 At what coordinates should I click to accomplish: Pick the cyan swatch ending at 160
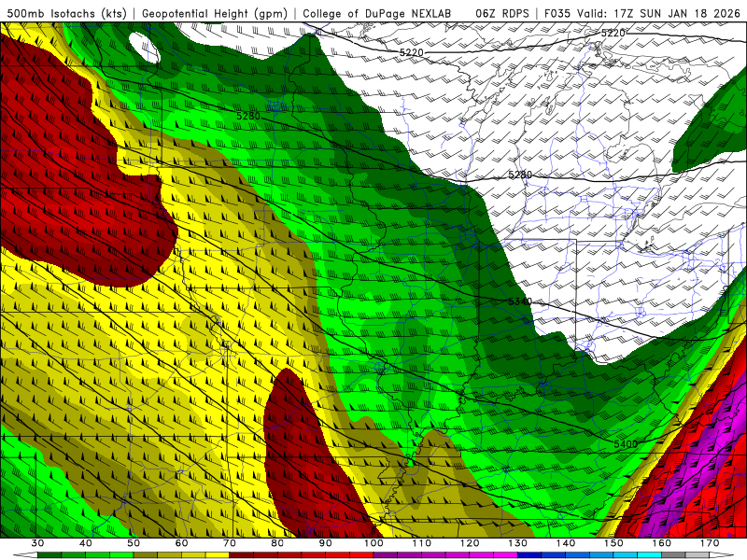[x=649, y=555]
